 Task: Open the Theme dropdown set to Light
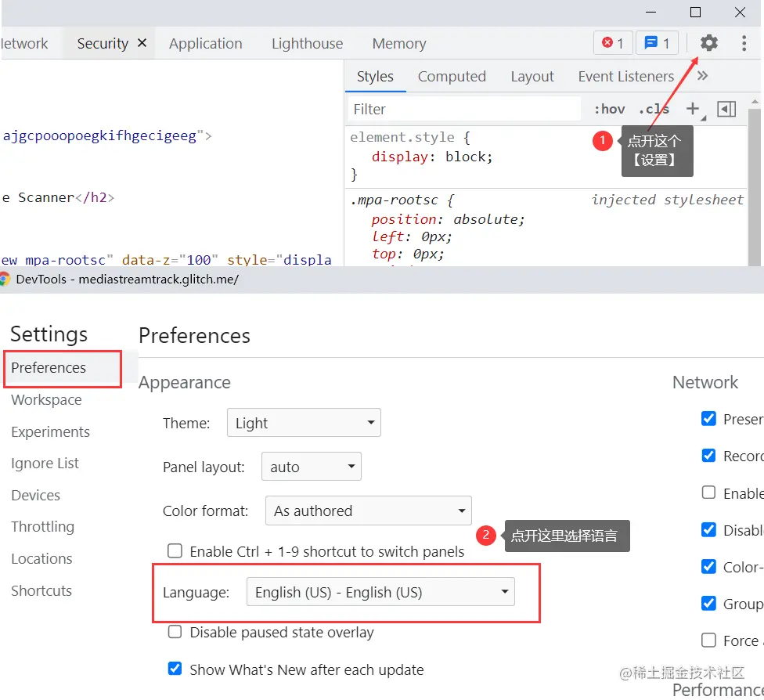point(304,423)
